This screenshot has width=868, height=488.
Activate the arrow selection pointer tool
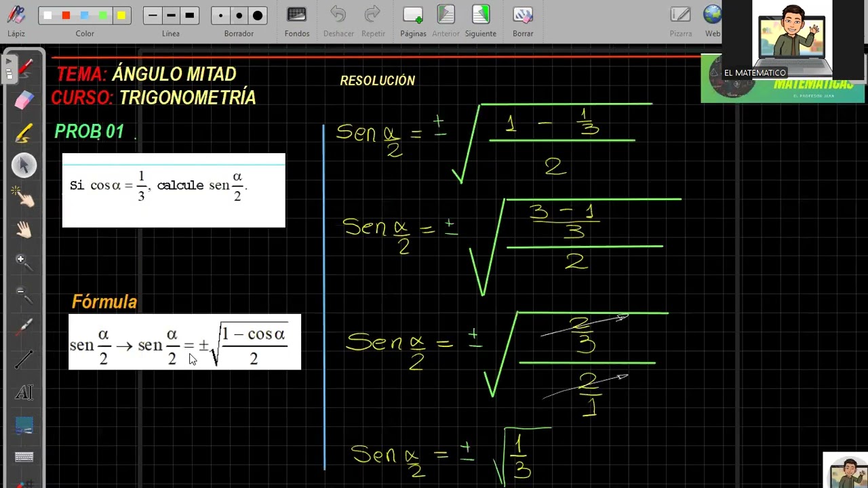pyautogui.click(x=24, y=165)
